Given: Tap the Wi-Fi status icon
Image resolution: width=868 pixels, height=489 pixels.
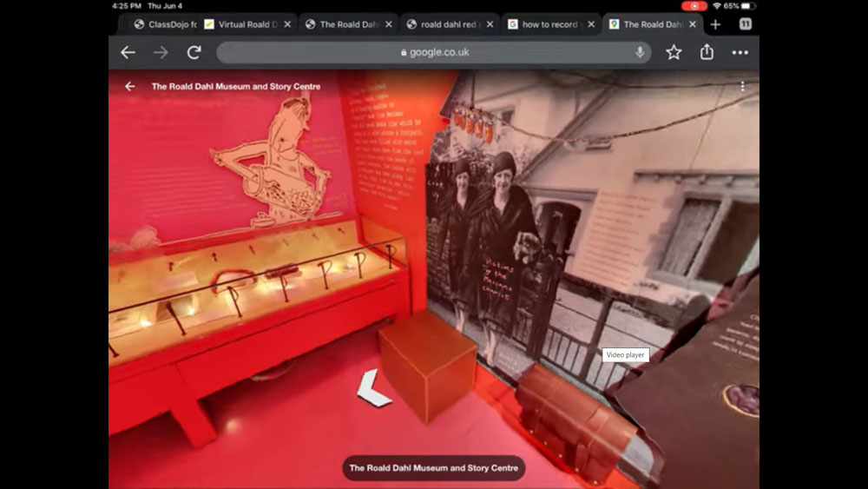Looking at the screenshot, I should pyautogui.click(x=717, y=6).
